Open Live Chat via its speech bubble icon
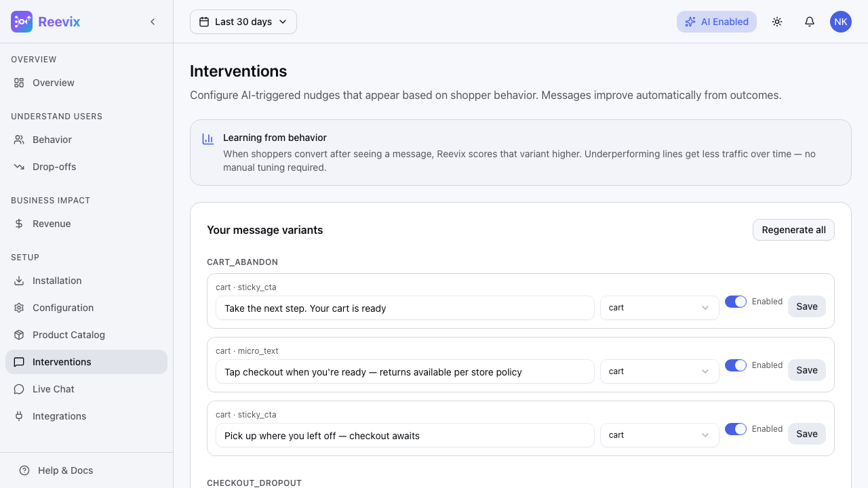 pyautogui.click(x=19, y=389)
